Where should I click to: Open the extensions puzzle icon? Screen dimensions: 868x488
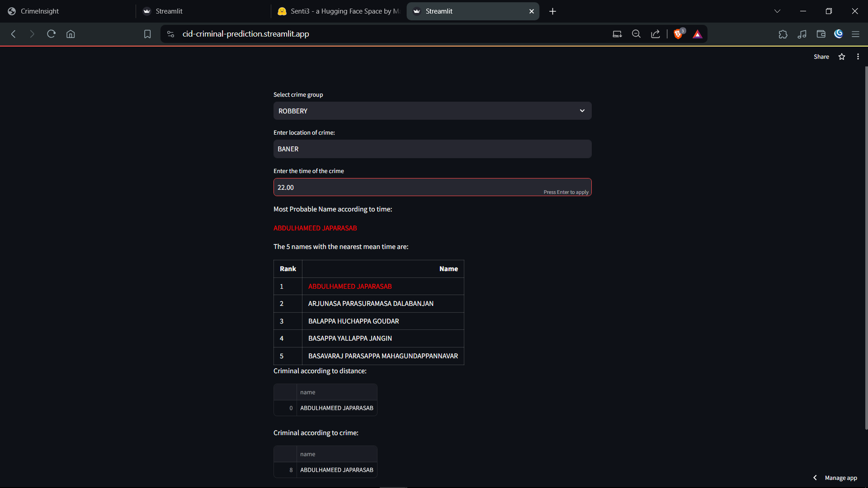point(783,34)
